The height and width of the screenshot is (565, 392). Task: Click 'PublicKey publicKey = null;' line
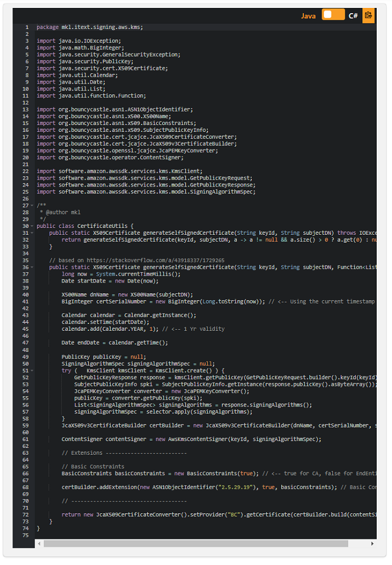click(104, 357)
